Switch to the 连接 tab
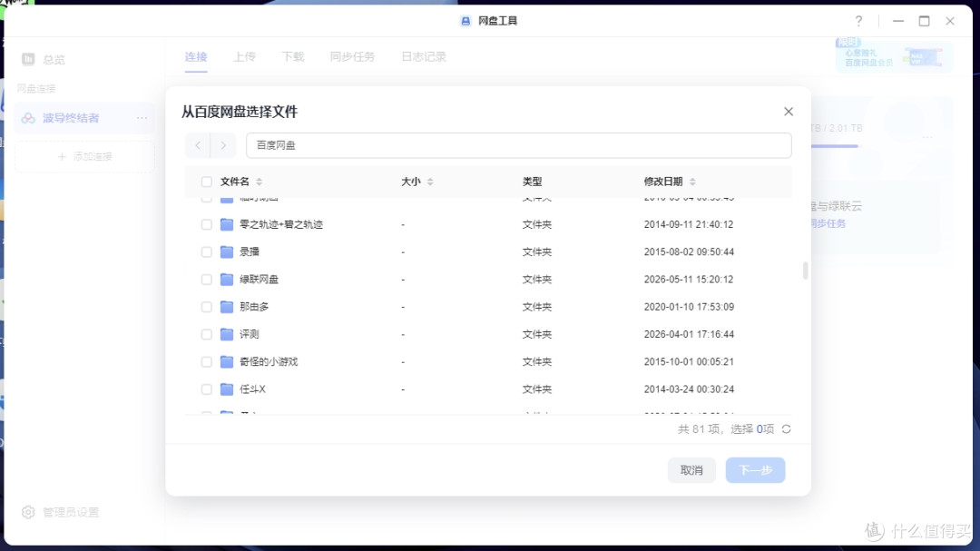980x551 pixels. 196,57
